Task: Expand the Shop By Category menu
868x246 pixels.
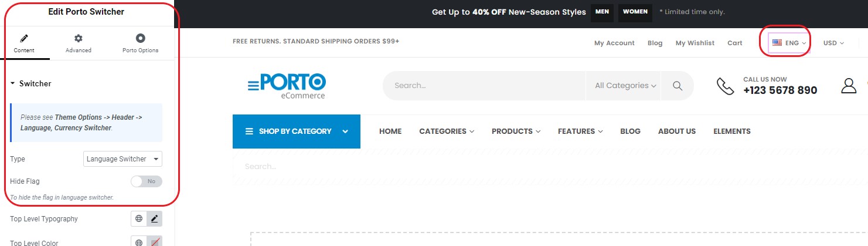Action: (297, 132)
